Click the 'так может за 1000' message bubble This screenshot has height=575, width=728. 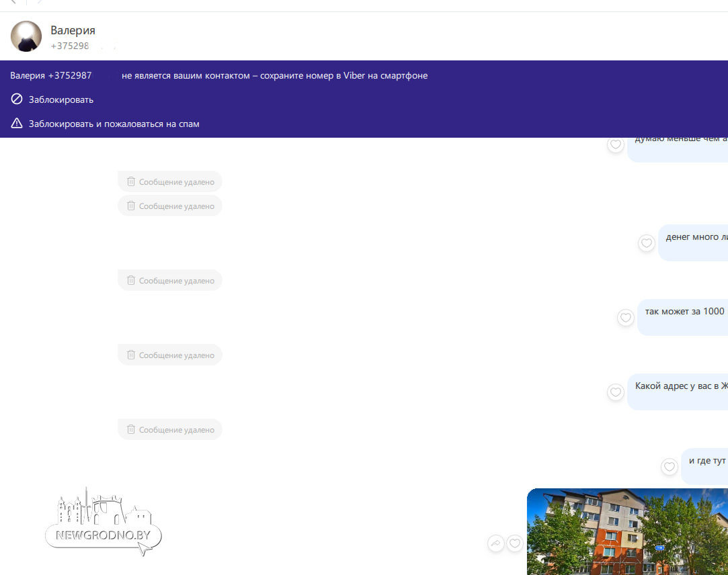[684, 316]
